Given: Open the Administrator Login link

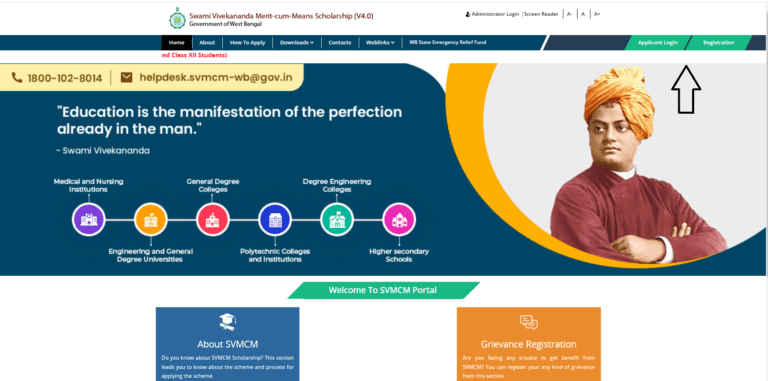Looking at the screenshot, I should [x=492, y=14].
